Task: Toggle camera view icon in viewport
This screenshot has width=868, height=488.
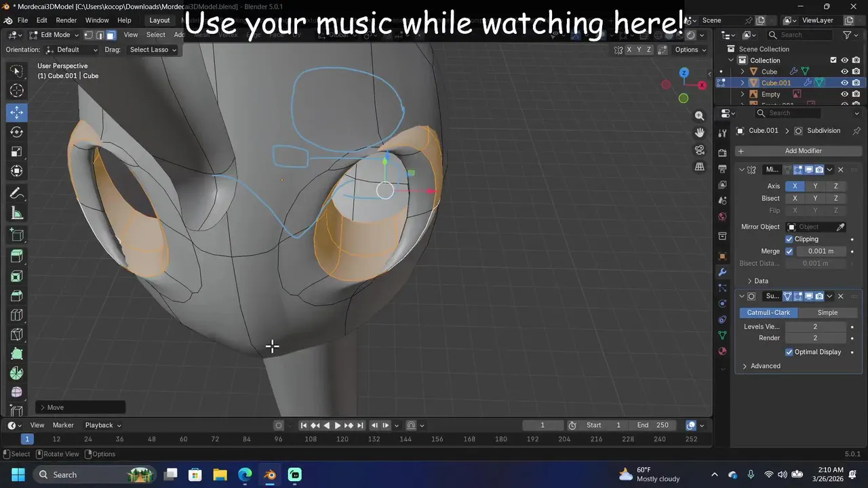Action: pyautogui.click(x=700, y=150)
